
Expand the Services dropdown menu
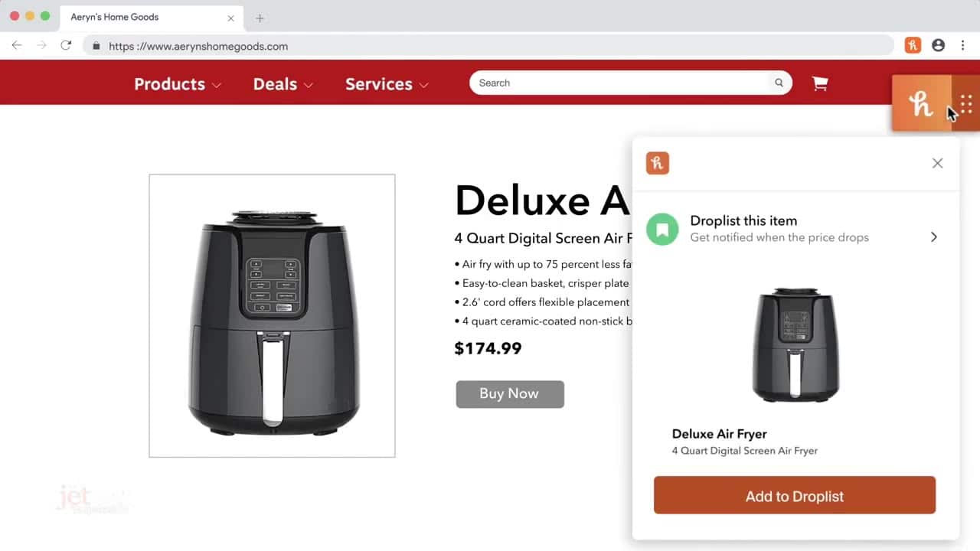387,84
